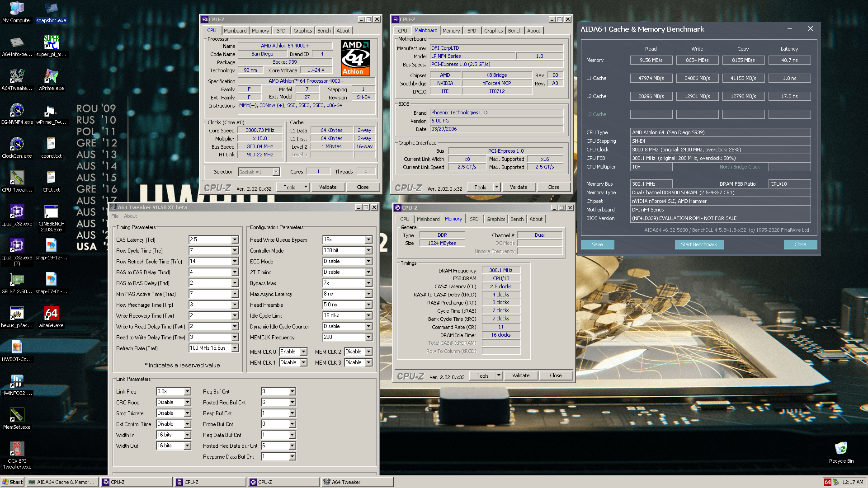This screenshot has height=488, width=868.
Task: Switch to the Bench tab in the CPU-Z CPU window
Action: click(324, 31)
